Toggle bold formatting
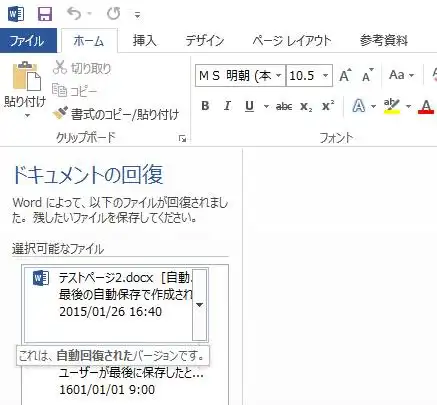The image size is (437, 405). point(205,106)
